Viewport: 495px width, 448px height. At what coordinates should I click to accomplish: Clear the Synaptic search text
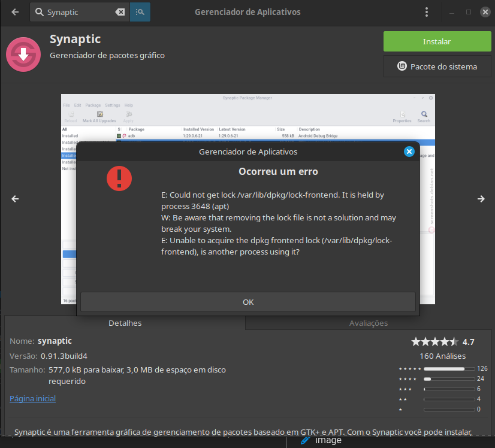click(x=120, y=12)
